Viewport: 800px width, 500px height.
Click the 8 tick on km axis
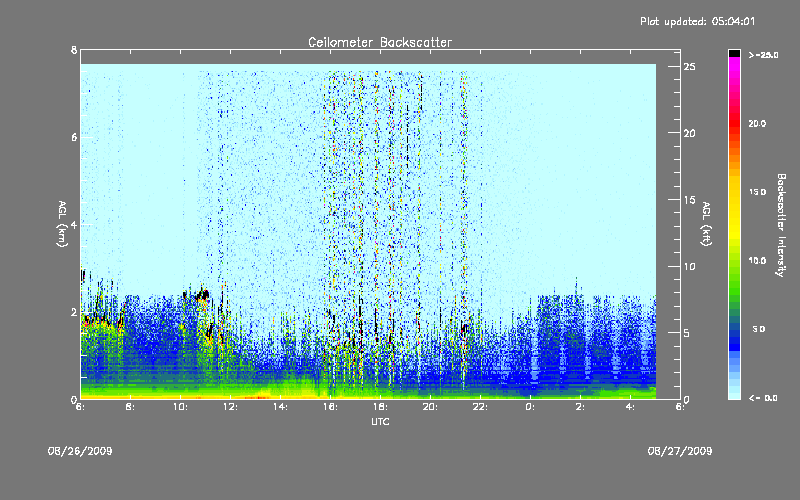74,50
